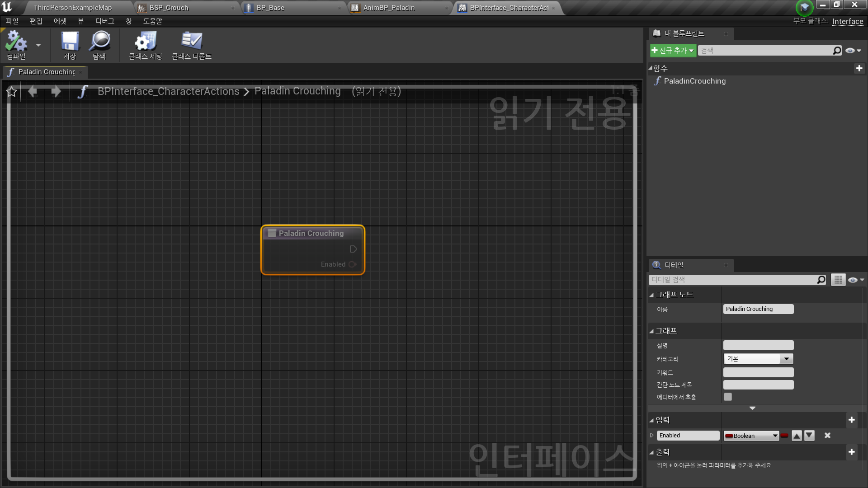Click the favorite star in the graph breadcrumb bar
The height and width of the screenshot is (488, 868).
(x=11, y=91)
